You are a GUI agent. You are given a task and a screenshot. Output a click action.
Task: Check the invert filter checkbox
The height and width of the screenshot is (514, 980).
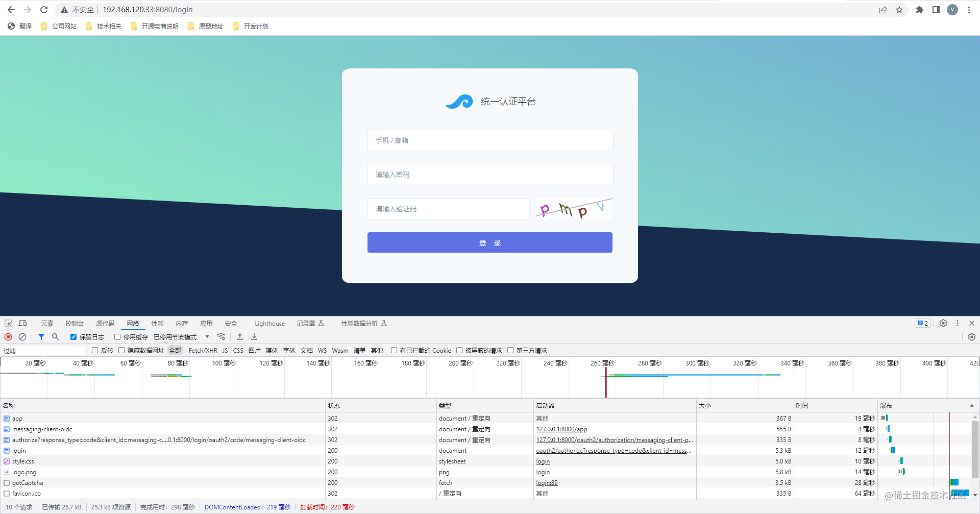(95, 350)
